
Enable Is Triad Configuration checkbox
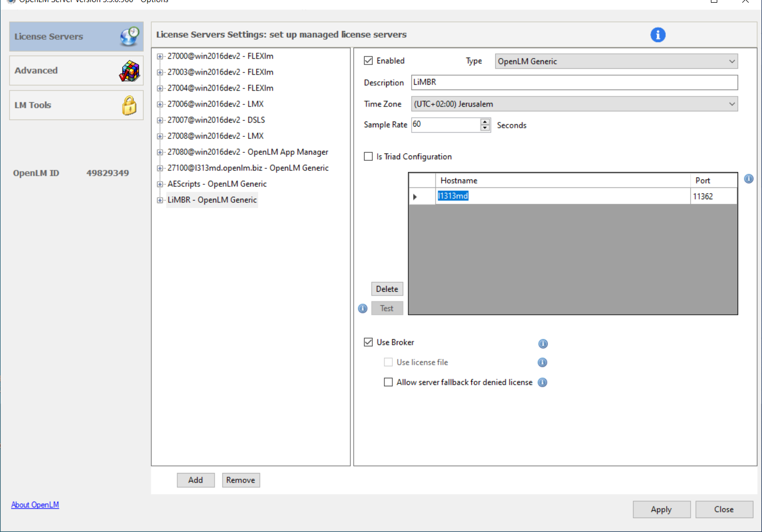point(368,157)
